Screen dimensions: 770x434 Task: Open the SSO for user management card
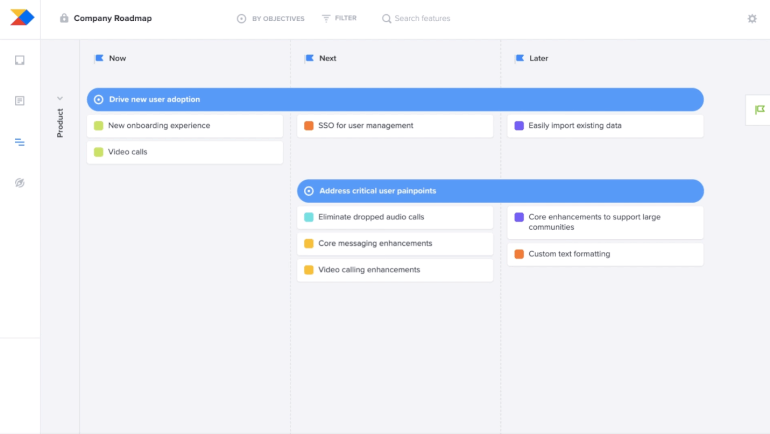[394, 126]
